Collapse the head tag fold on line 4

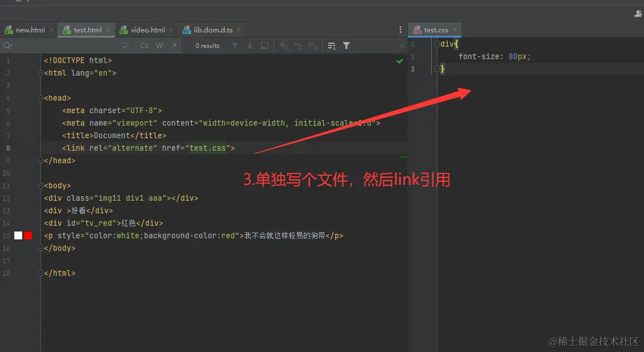40,98
